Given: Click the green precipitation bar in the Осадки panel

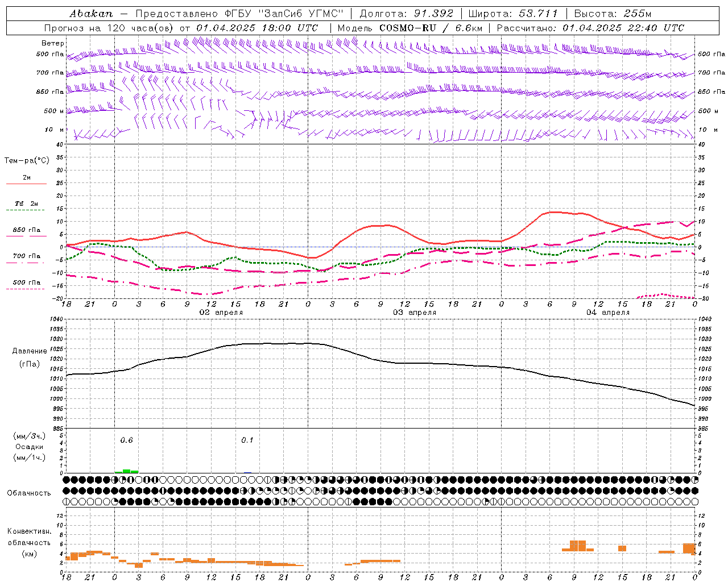Looking at the screenshot, I should pos(127,471).
